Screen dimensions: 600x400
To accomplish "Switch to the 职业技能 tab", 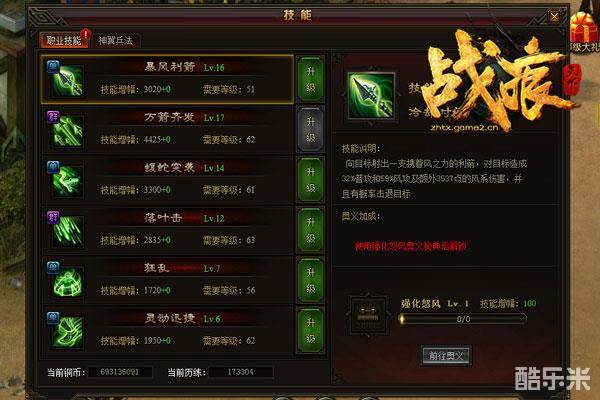I will pos(64,40).
